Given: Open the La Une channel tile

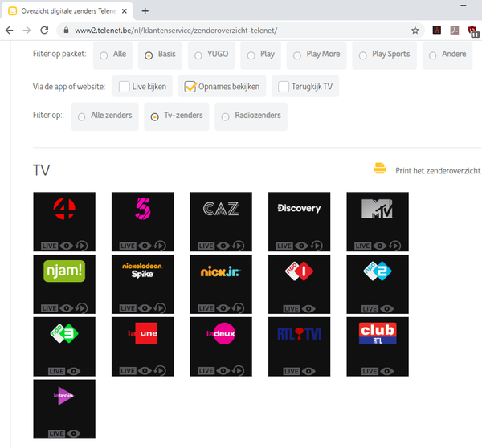Looking at the screenshot, I should point(143,347).
